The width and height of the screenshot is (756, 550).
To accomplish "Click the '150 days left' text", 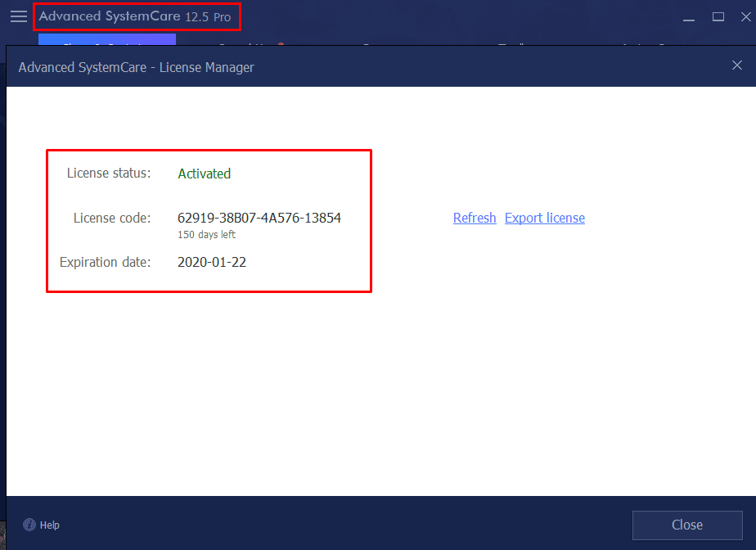I will (206, 235).
